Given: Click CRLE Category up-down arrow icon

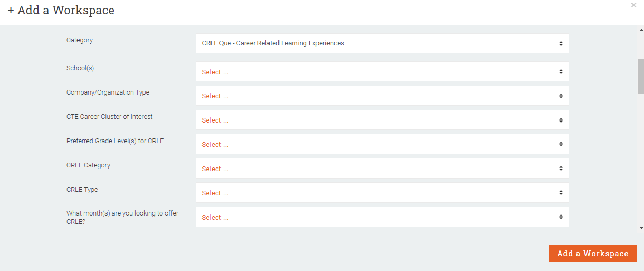Looking at the screenshot, I should click(x=561, y=169).
